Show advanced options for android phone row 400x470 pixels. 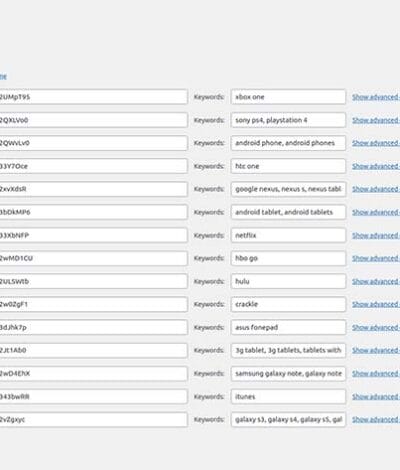(376, 143)
